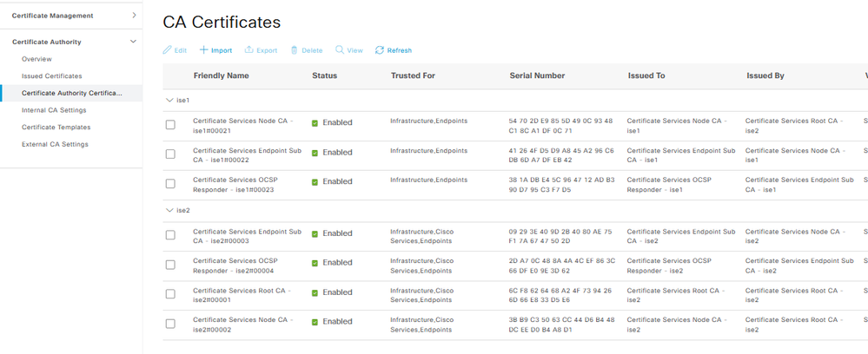Click serial number starting 6C F8 62 64
The image size is (868, 354).
click(x=560, y=295)
